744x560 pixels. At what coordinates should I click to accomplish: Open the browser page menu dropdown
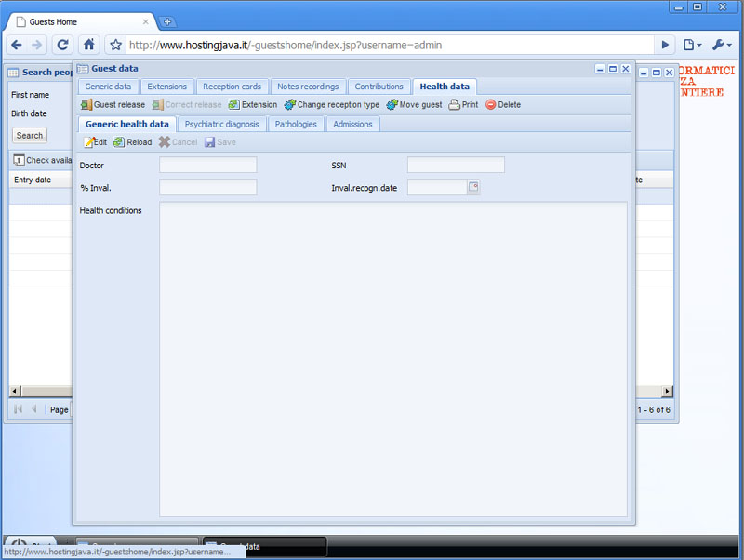691,45
